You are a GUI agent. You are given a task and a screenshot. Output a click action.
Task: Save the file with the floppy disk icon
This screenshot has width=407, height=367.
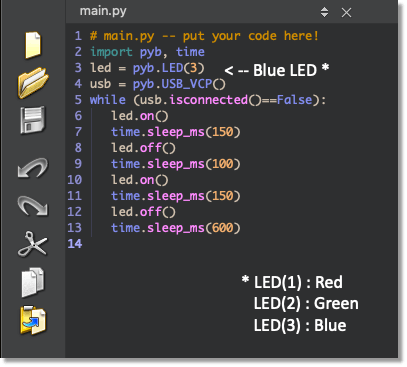click(x=32, y=120)
